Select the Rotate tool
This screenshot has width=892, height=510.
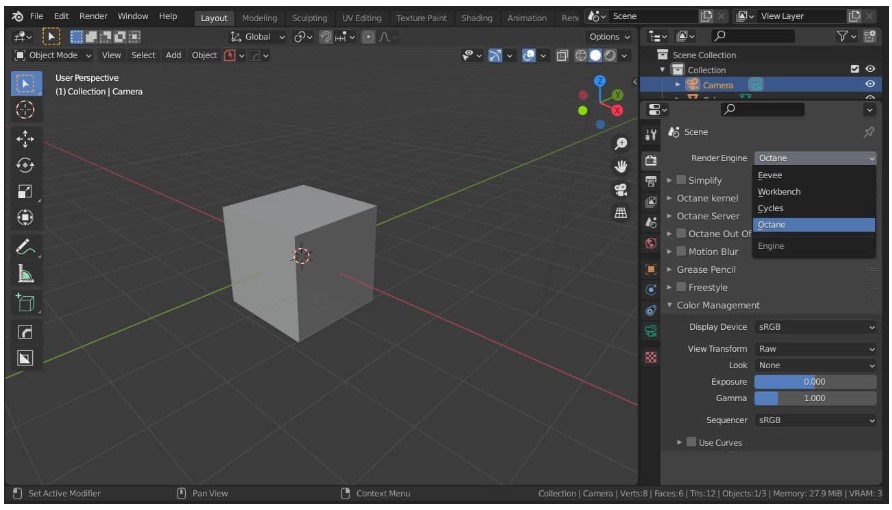click(x=26, y=165)
